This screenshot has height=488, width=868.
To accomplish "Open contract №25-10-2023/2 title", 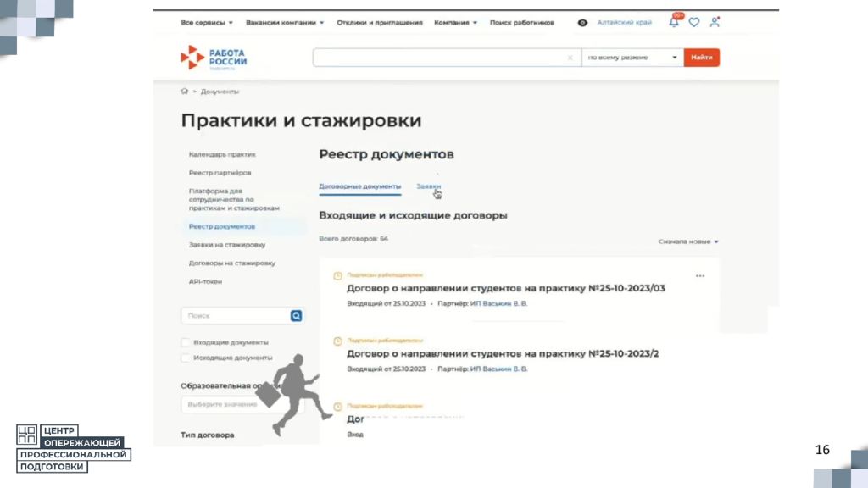I will pos(503,353).
